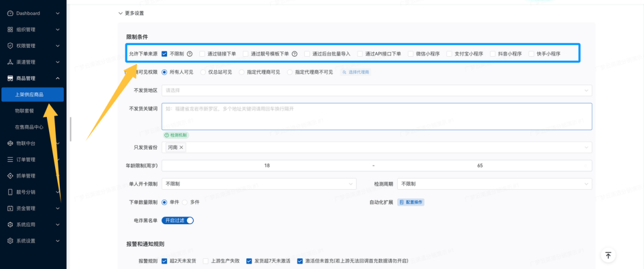Viewport: 644px width, 269px height.
Task: Uncheck the 激活但未首充 alarm rule
Action: pyautogui.click(x=300, y=261)
